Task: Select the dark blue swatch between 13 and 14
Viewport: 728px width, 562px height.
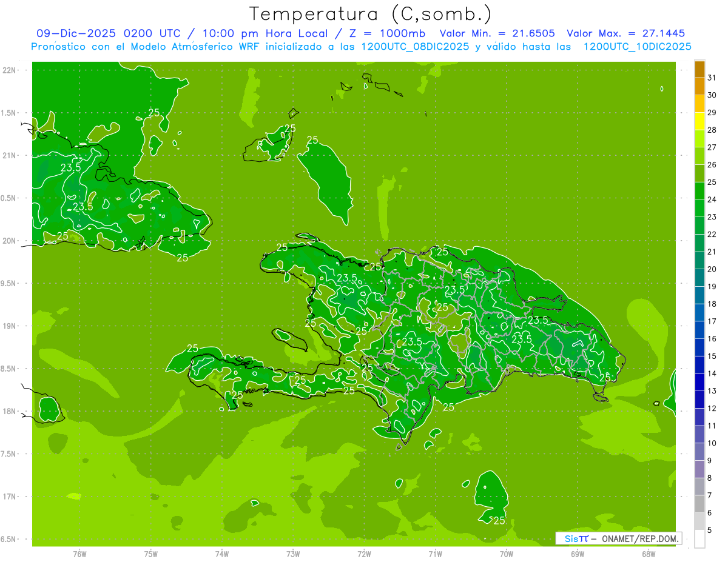Action: [x=699, y=382]
